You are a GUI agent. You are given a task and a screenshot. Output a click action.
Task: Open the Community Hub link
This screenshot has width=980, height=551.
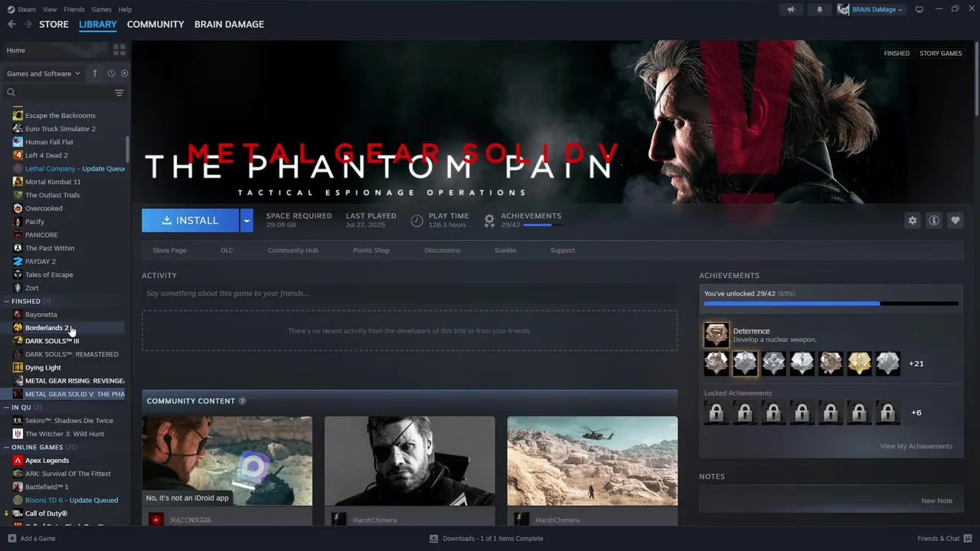click(x=292, y=250)
